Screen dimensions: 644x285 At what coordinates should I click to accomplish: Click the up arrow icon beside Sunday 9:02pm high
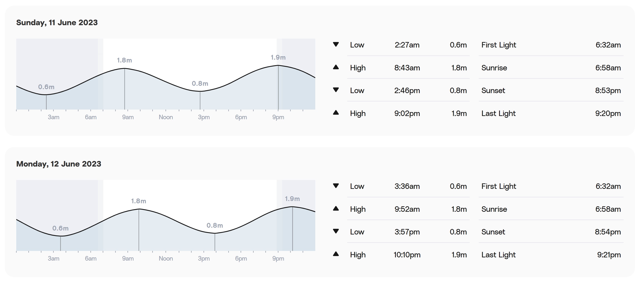[x=336, y=113]
